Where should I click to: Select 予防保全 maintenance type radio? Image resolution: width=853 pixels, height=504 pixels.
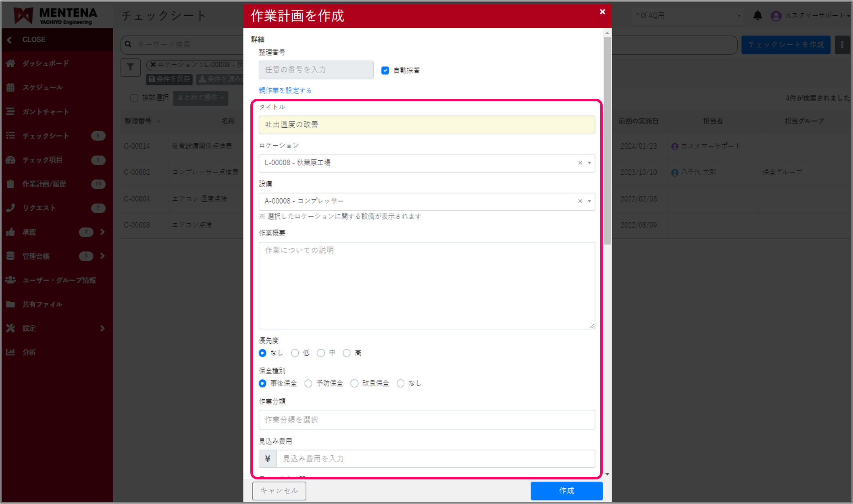point(308,384)
